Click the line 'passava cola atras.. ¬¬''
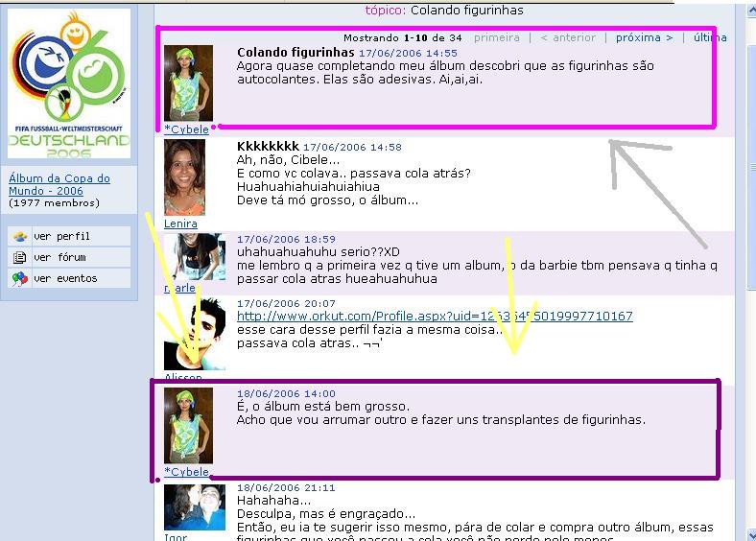This screenshot has height=541, width=756. point(309,343)
